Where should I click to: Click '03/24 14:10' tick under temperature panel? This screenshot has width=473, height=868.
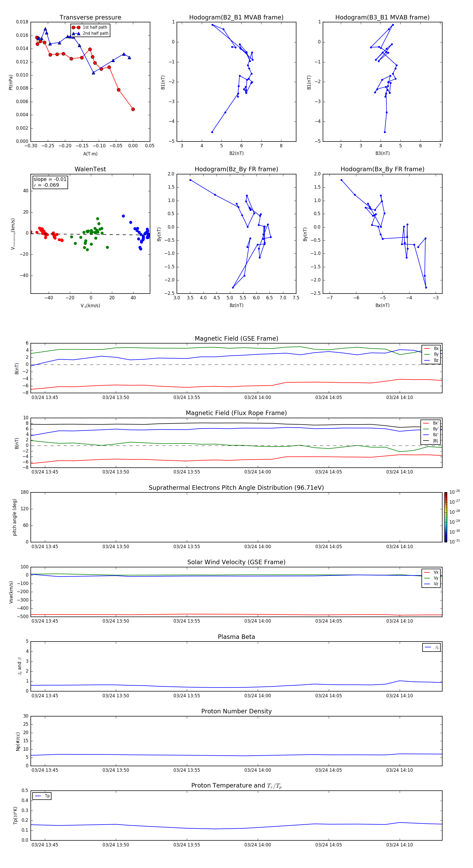400,845
